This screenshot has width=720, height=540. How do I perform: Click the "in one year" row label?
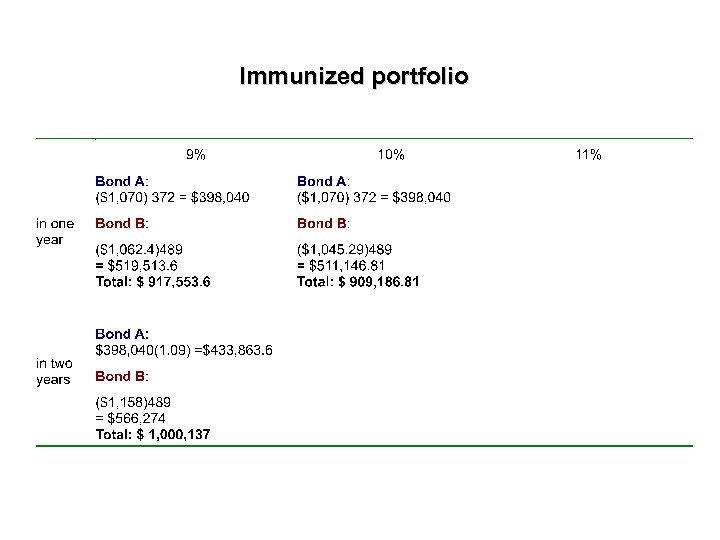coord(54,231)
